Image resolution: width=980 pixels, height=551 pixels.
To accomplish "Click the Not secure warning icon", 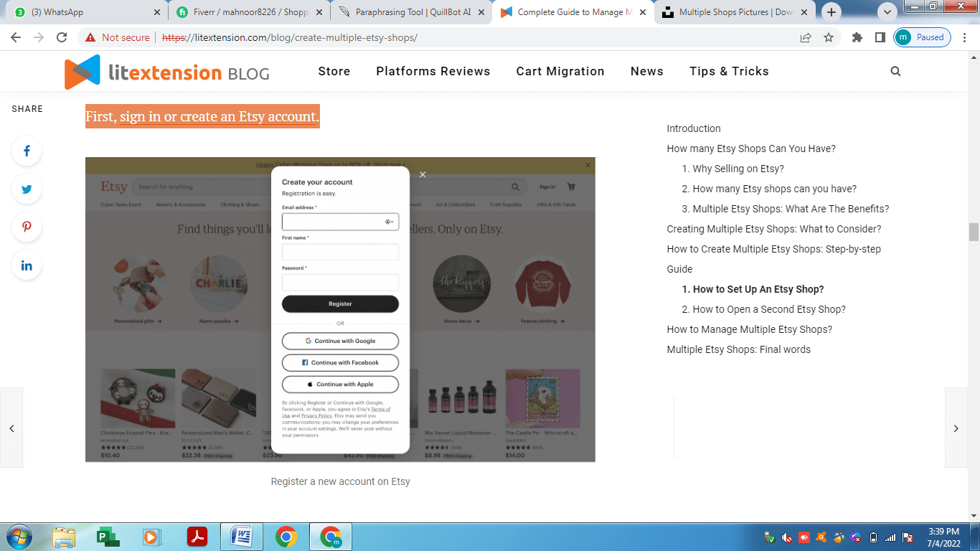I will [90, 37].
